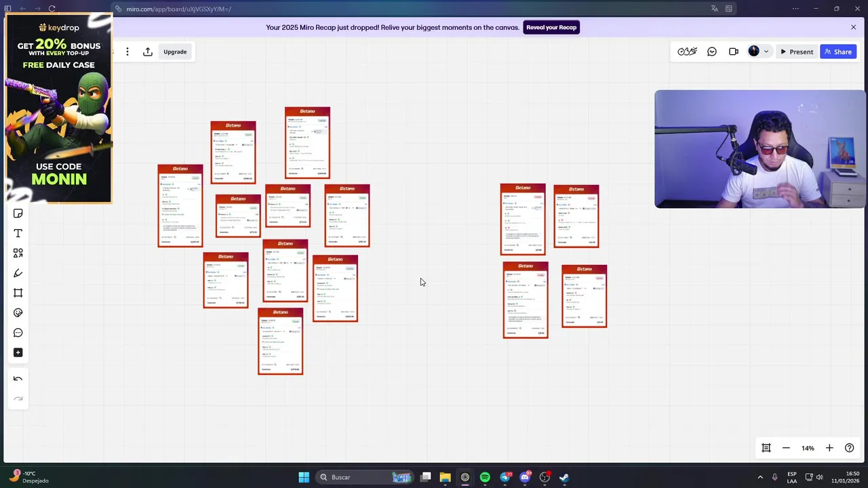Open the frames panel icon
Image resolution: width=868 pixels, height=488 pixels.
766,448
